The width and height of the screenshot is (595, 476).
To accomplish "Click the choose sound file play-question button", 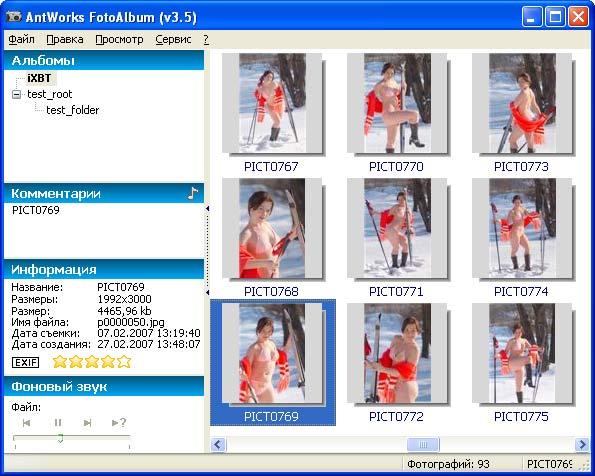I will coord(119,422).
